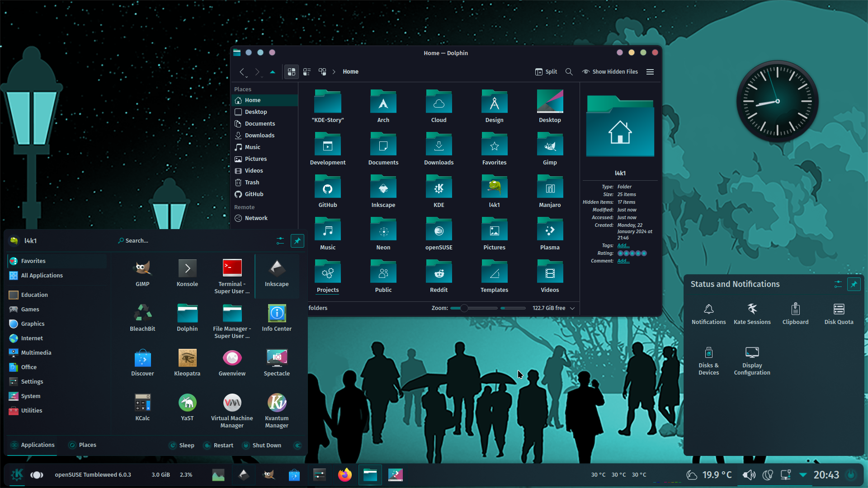Click the analog clock widget

(778, 101)
